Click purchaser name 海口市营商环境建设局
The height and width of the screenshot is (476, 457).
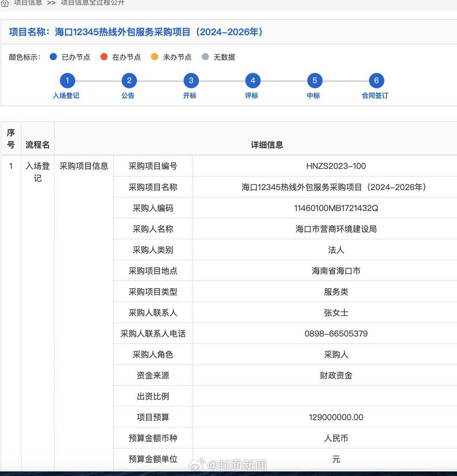coord(336,229)
